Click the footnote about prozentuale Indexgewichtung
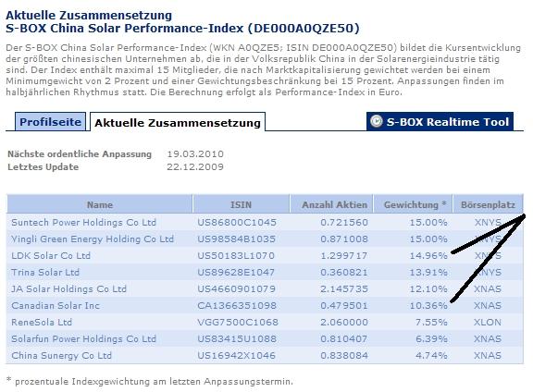This screenshot has height=392, width=533. pos(150,381)
